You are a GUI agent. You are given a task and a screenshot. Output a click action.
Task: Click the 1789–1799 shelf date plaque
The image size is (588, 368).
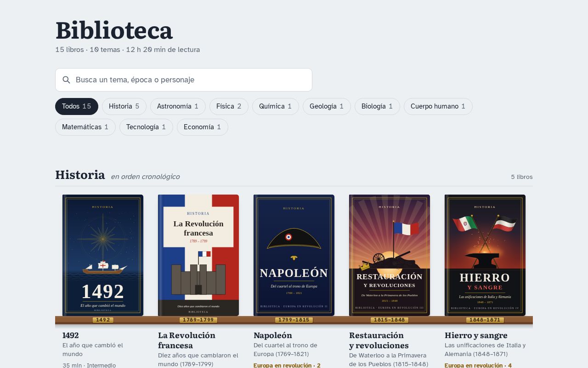198,320
